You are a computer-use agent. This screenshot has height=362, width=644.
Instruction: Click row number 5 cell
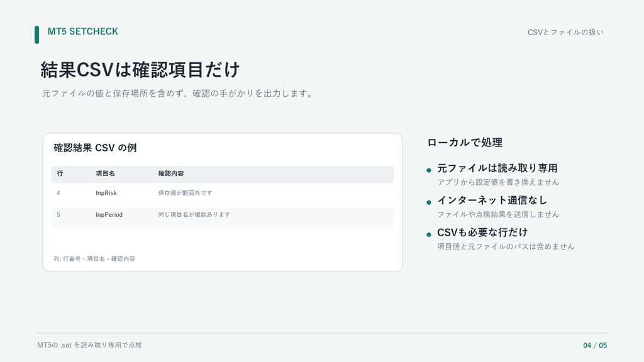(58, 215)
